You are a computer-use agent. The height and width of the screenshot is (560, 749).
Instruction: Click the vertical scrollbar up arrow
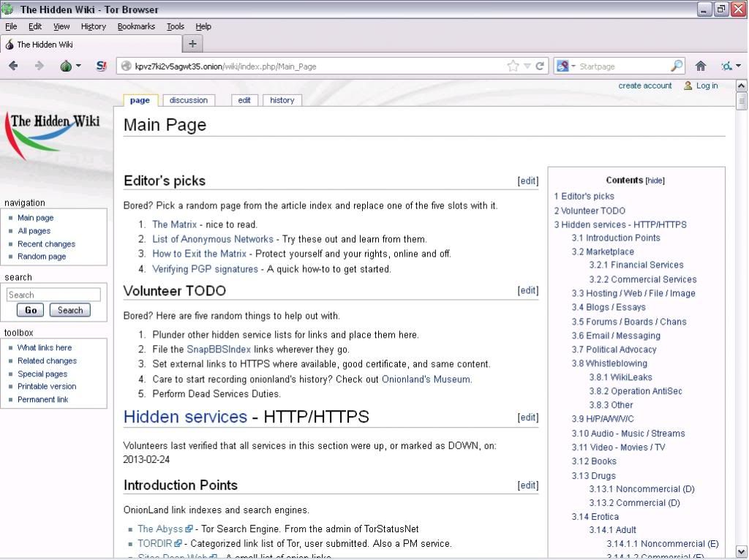tap(741, 86)
